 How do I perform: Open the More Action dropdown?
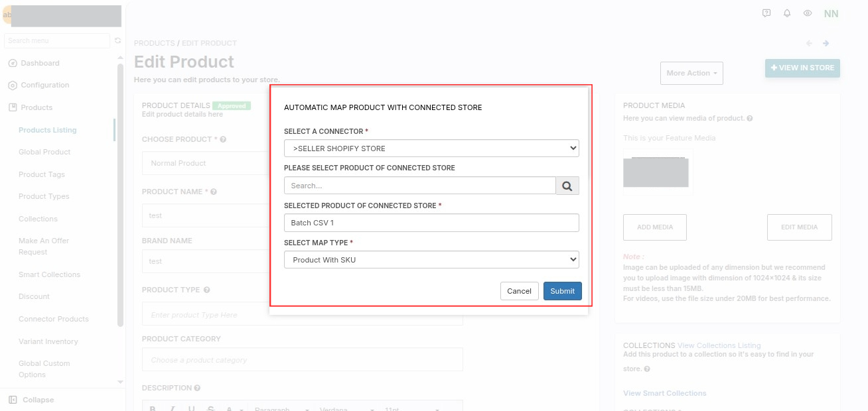691,73
